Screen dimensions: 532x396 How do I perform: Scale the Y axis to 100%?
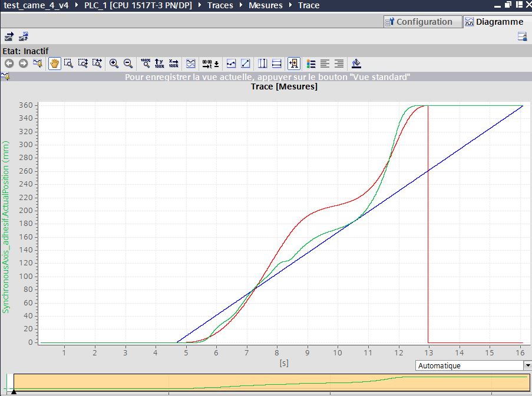coord(159,64)
